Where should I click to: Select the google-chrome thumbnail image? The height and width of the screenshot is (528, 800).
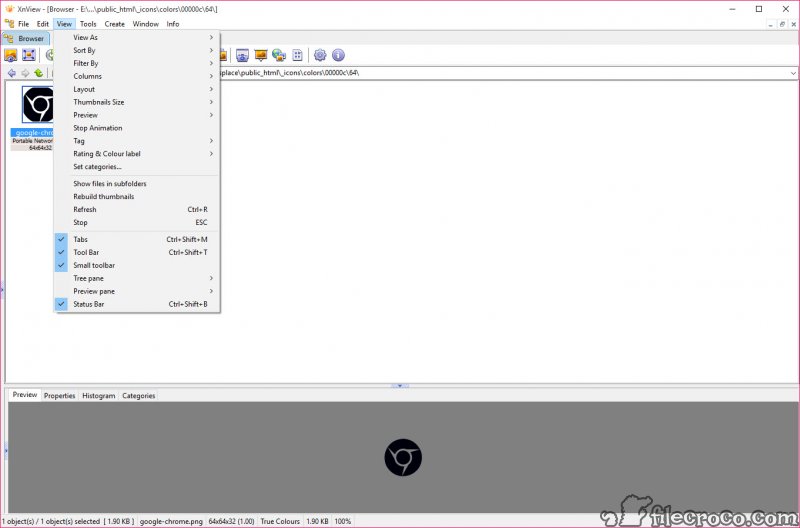39,105
